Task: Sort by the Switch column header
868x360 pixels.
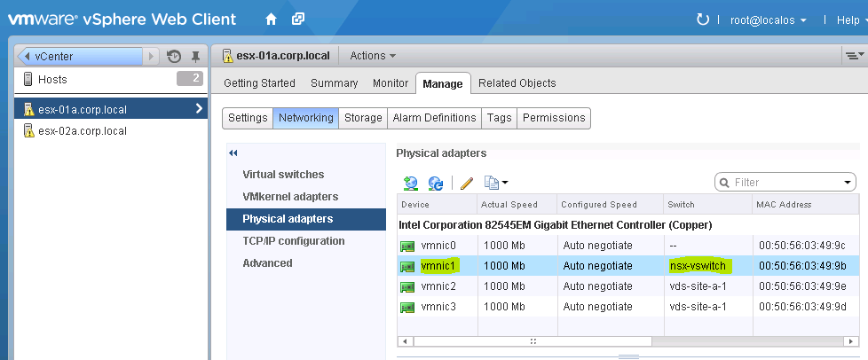Action: 708,205
